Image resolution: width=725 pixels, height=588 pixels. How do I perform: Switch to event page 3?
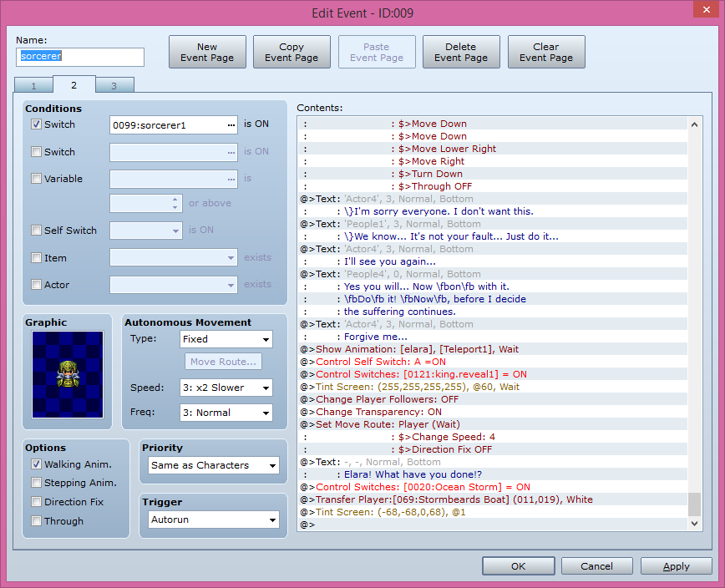[x=114, y=84]
